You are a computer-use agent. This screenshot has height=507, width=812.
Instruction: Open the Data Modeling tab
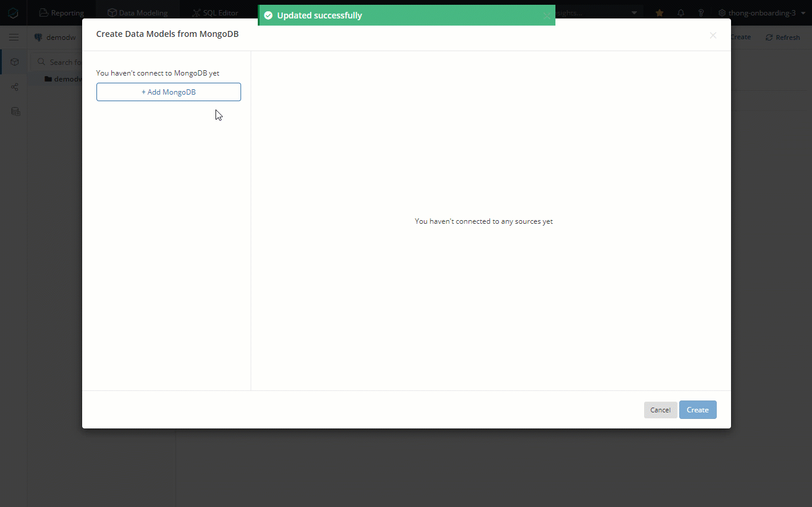pos(138,12)
